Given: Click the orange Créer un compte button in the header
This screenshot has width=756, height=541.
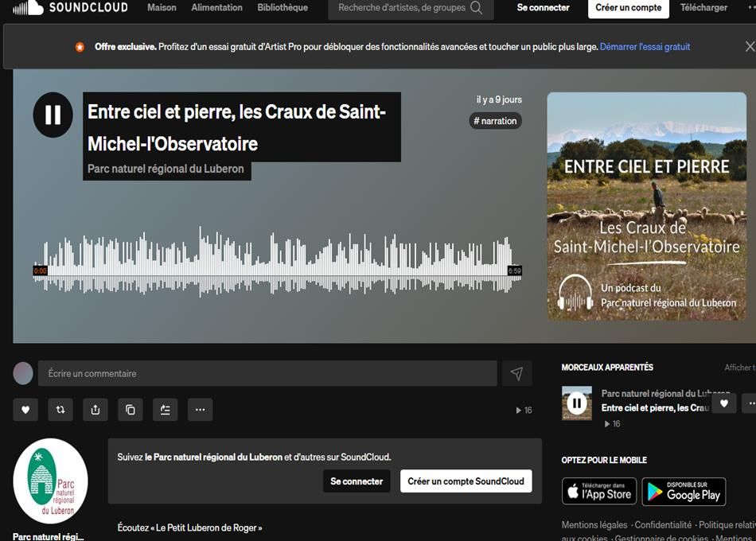Looking at the screenshot, I should coord(629,8).
